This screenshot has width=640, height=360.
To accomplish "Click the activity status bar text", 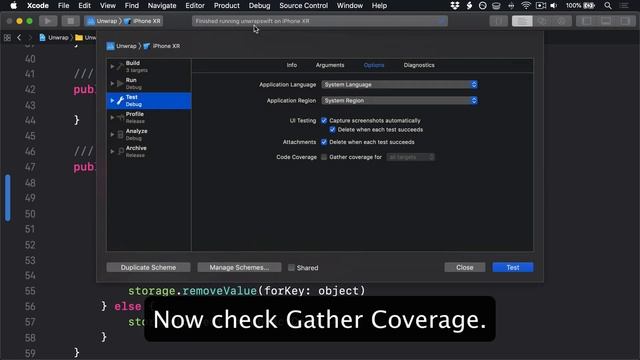I will click(252, 21).
